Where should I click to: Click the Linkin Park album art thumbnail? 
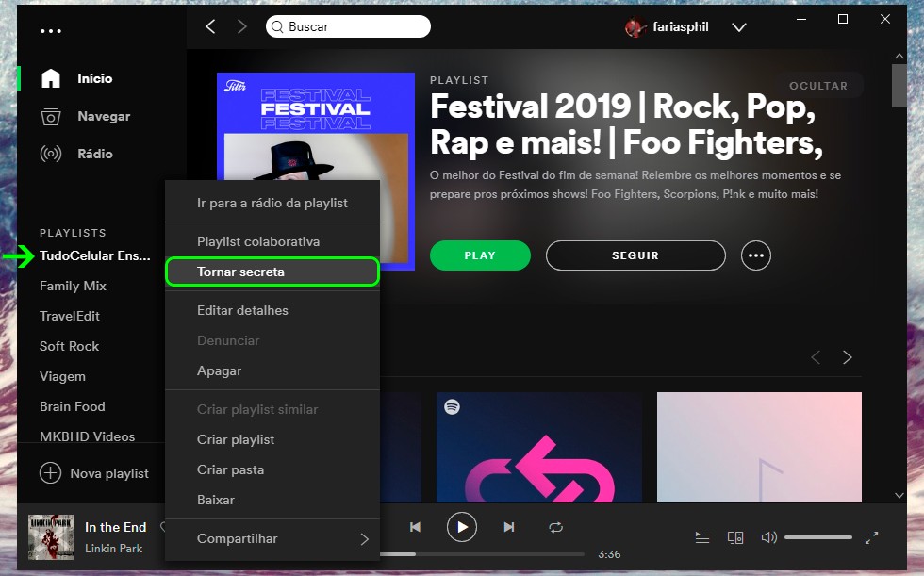tap(51, 537)
